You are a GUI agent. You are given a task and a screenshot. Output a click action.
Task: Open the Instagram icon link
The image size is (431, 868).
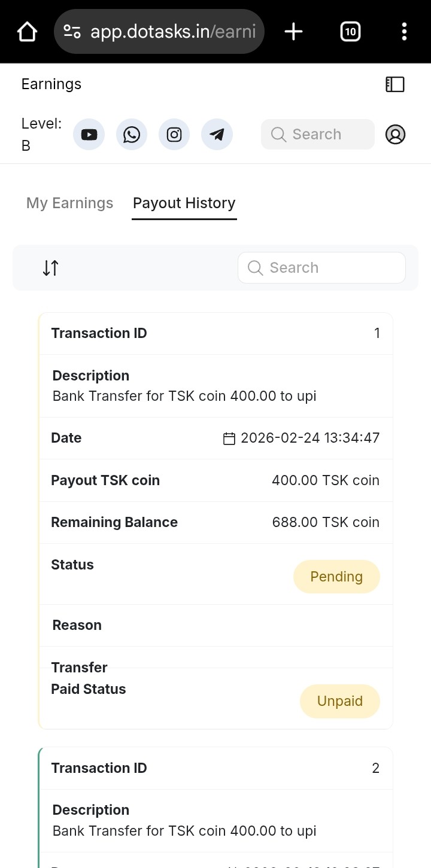tap(174, 135)
